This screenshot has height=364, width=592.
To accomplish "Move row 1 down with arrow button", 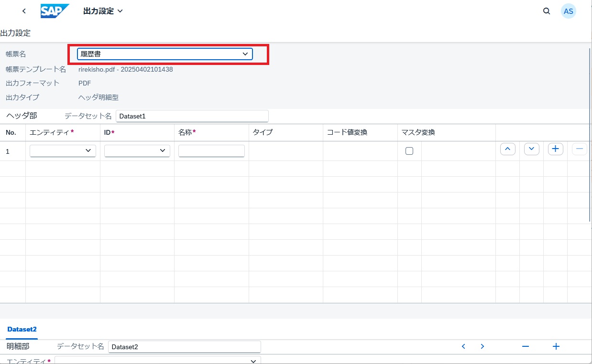I will tap(531, 149).
